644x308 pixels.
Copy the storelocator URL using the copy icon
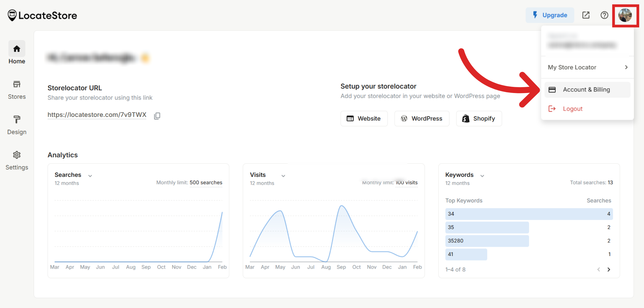click(x=157, y=116)
